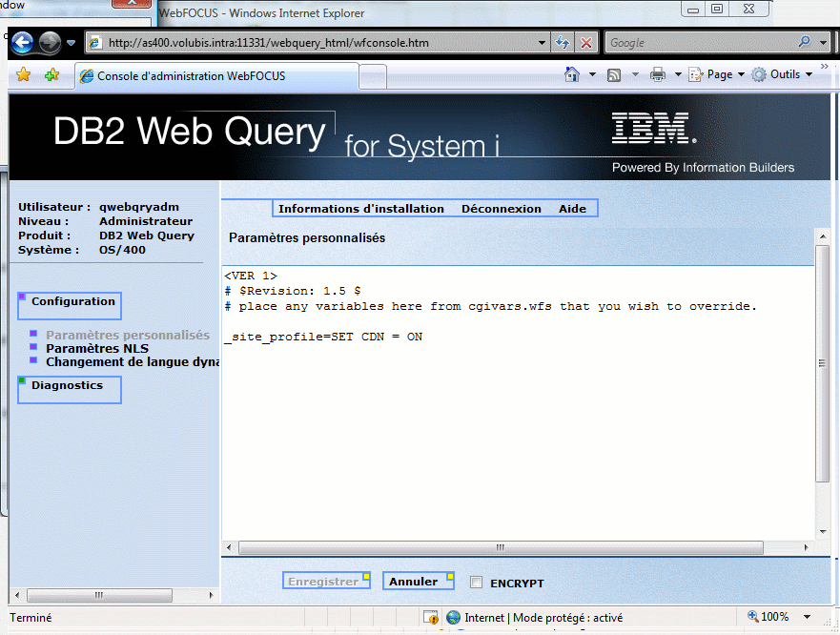The height and width of the screenshot is (635, 840).
Task: Click the address bar URL field
Action: tap(316, 43)
